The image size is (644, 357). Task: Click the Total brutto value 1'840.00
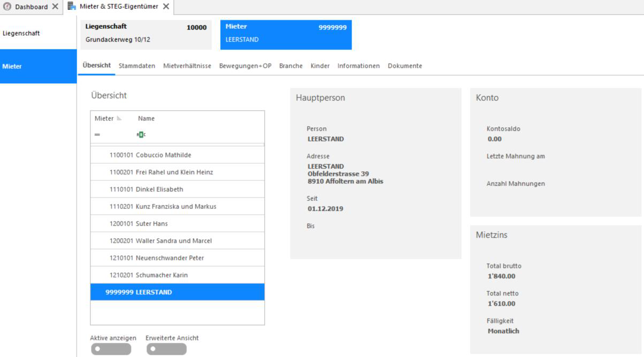[x=501, y=276]
